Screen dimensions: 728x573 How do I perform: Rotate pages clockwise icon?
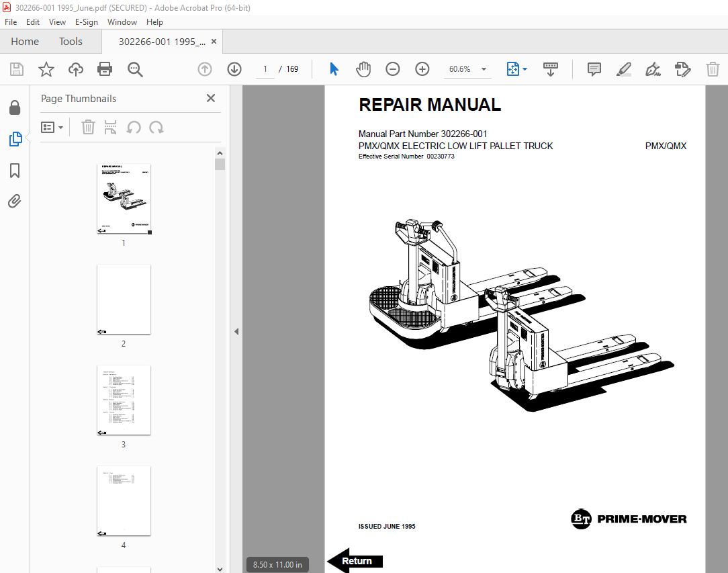pos(156,127)
